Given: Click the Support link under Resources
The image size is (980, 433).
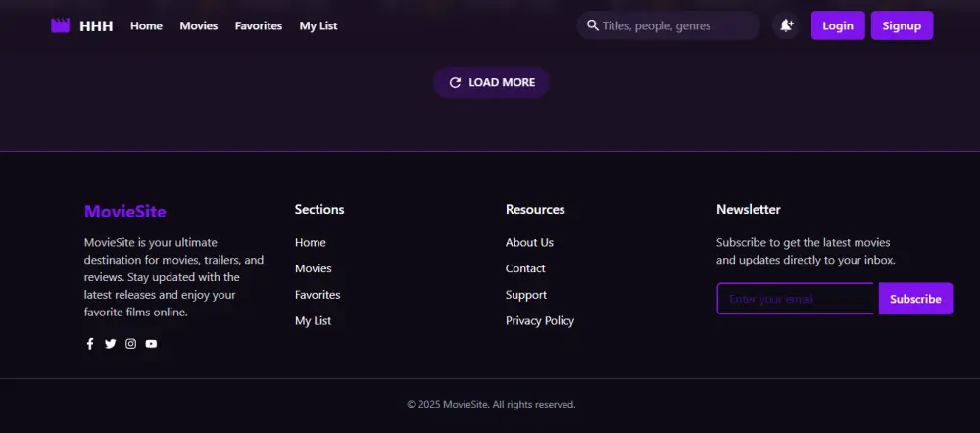Looking at the screenshot, I should 526,295.
